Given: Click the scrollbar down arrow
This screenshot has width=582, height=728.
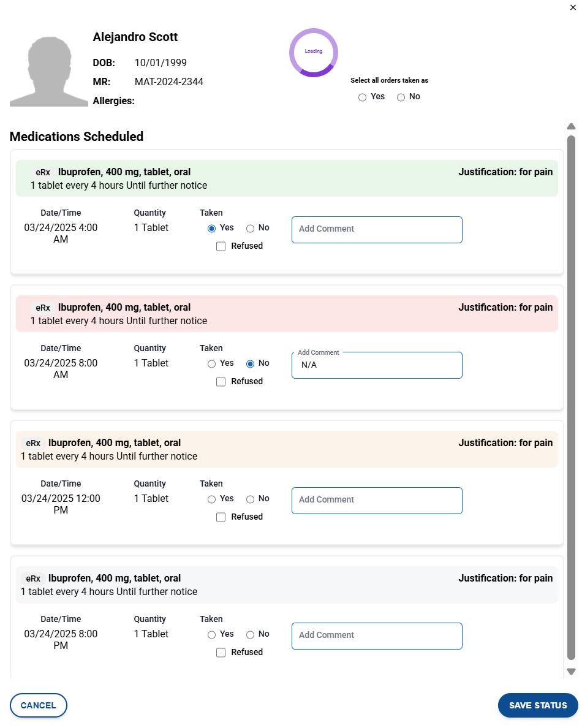Looking at the screenshot, I should coord(571,672).
